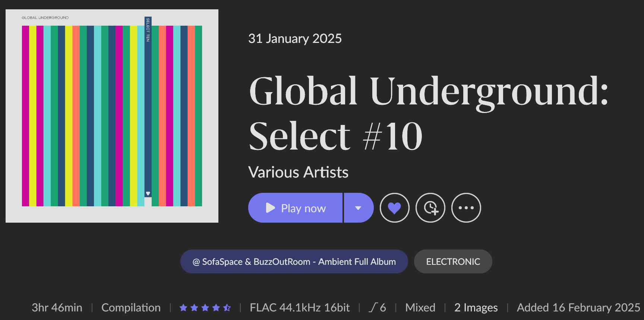644x320 pixels.
Task: Open the three-dots more options menu
Action: point(466,208)
